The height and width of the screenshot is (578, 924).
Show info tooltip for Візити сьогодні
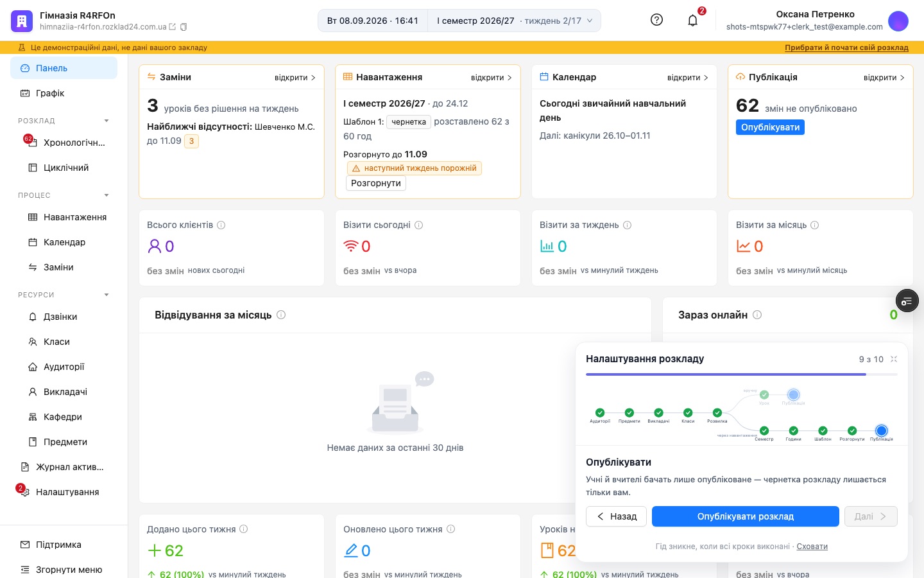[x=419, y=225]
